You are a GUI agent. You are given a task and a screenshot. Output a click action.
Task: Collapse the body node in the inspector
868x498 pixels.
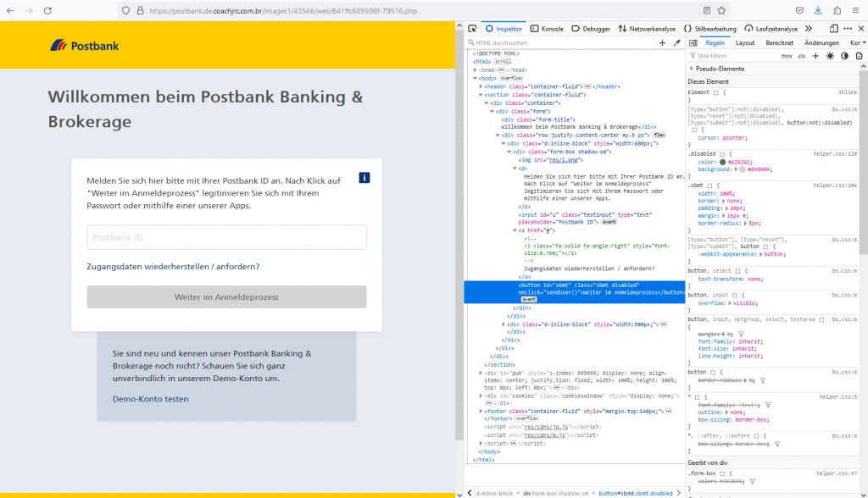[475, 78]
